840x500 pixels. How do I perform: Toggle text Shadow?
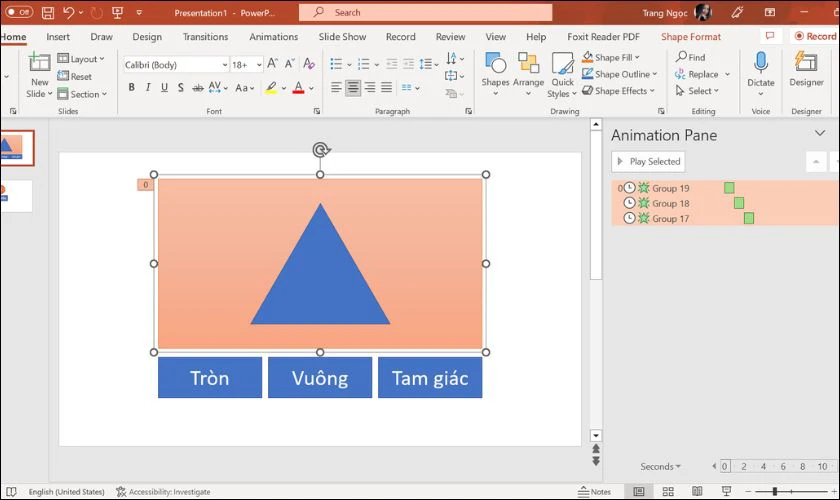point(181,87)
